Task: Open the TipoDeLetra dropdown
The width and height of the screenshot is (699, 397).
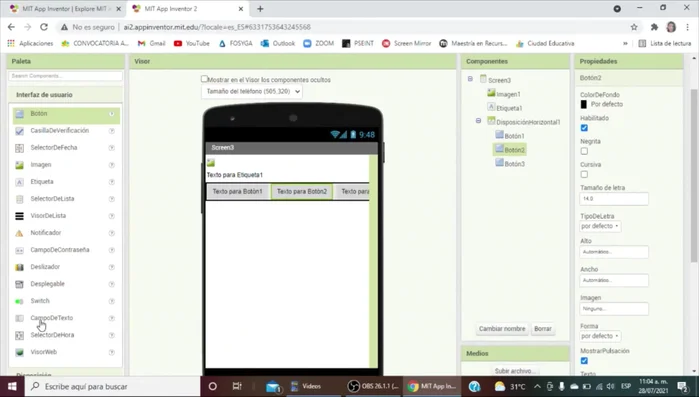Action: pos(600,226)
